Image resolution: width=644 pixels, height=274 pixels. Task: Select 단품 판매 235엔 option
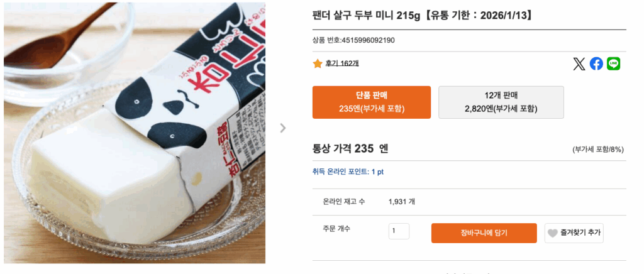[372, 102]
